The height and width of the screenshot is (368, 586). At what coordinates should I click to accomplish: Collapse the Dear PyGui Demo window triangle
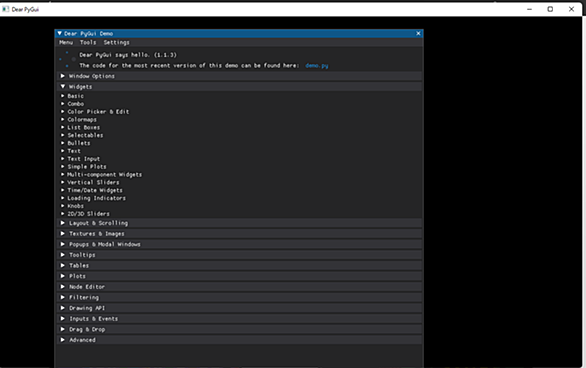[59, 34]
